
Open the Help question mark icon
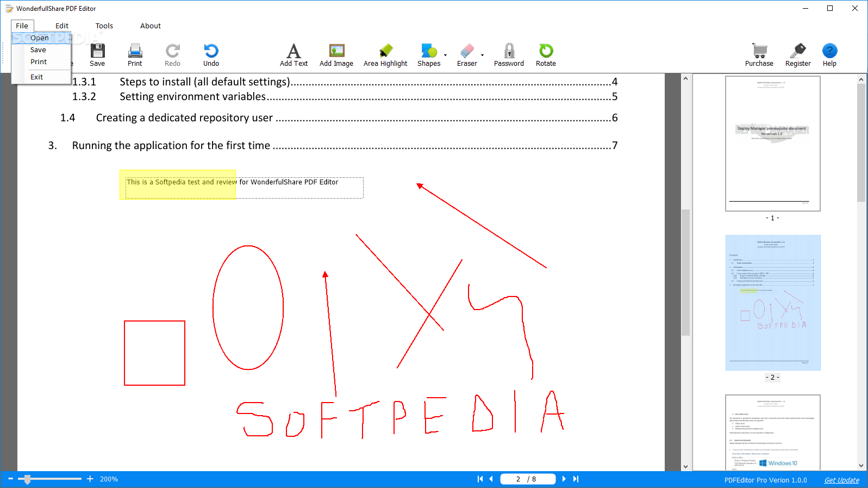point(829,55)
